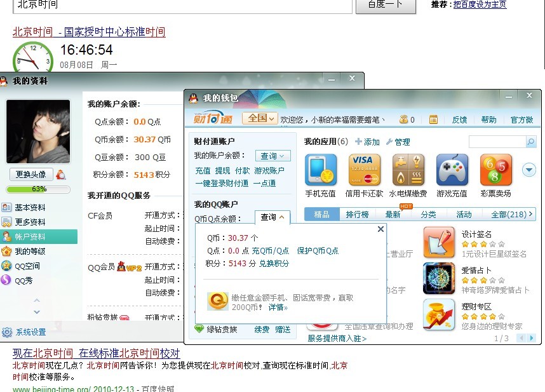Click the icon next to 更换头像 button
Viewport: 545px width, 392px height.
pos(61,175)
